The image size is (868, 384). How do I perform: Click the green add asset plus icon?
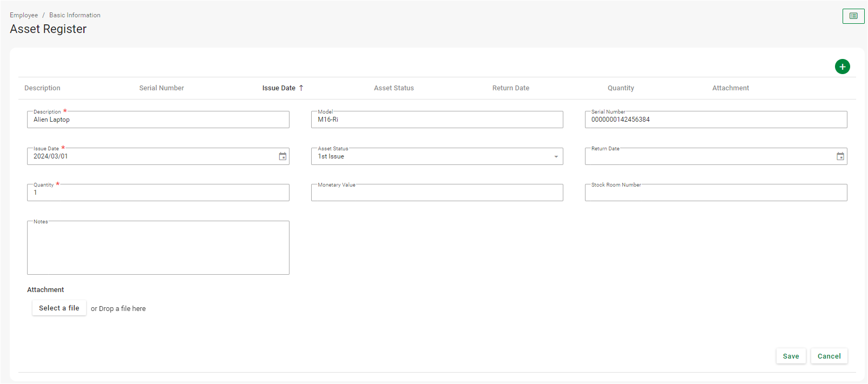click(842, 67)
